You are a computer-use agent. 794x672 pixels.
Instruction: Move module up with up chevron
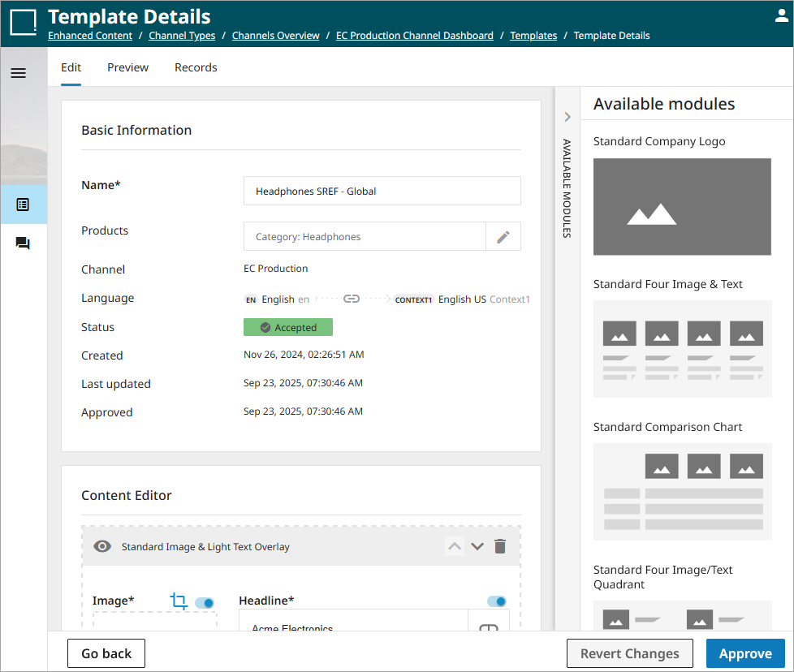(x=455, y=546)
